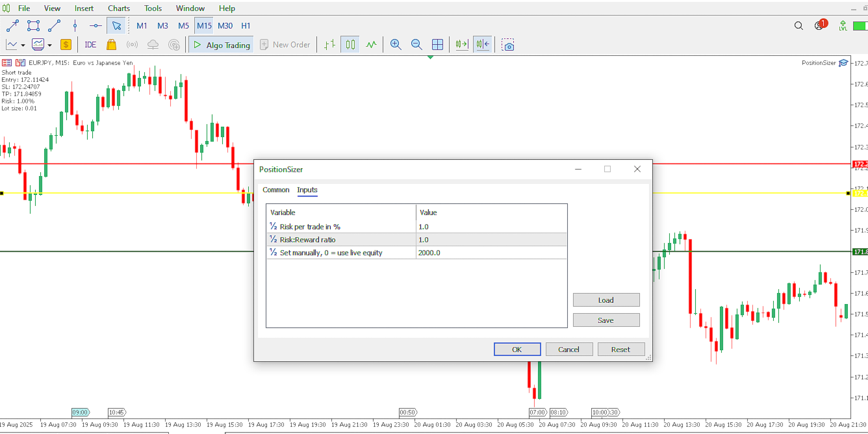
Task: Switch to the Common tab in PositionSizer
Action: click(276, 190)
